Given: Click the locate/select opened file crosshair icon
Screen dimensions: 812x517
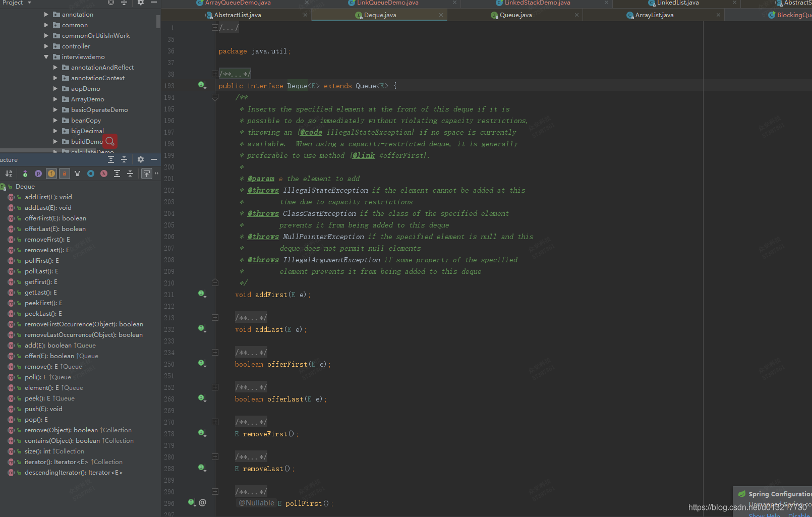Looking at the screenshot, I should [x=110, y=3].
